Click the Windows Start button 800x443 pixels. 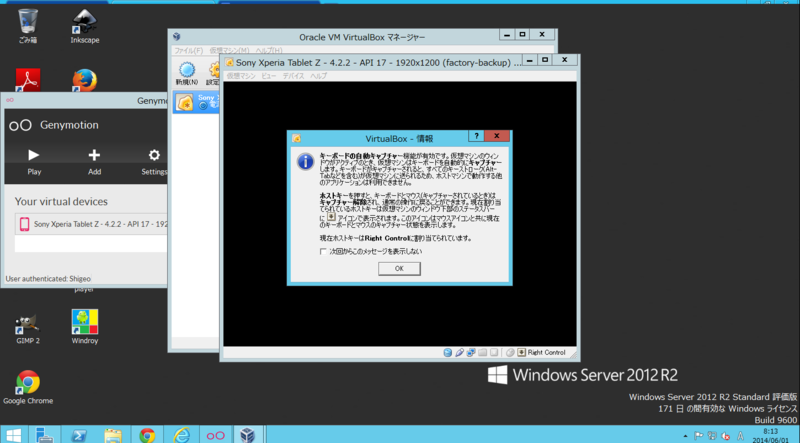(13, 435)
